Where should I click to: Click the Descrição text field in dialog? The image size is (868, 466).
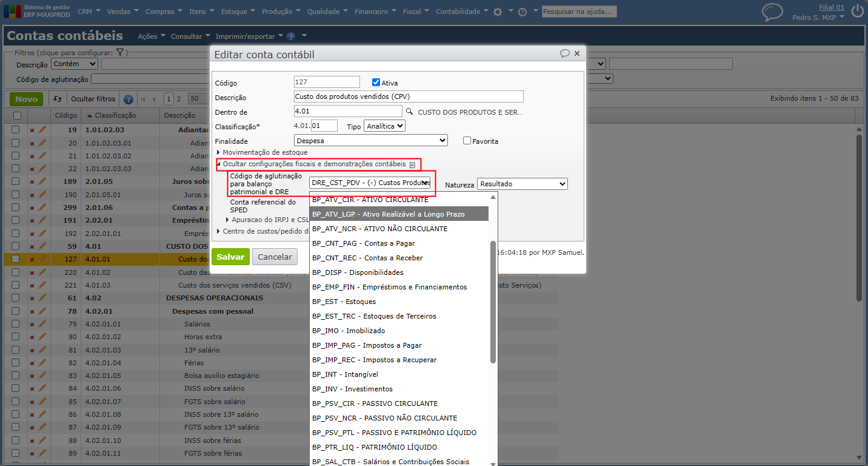(409, 96)
